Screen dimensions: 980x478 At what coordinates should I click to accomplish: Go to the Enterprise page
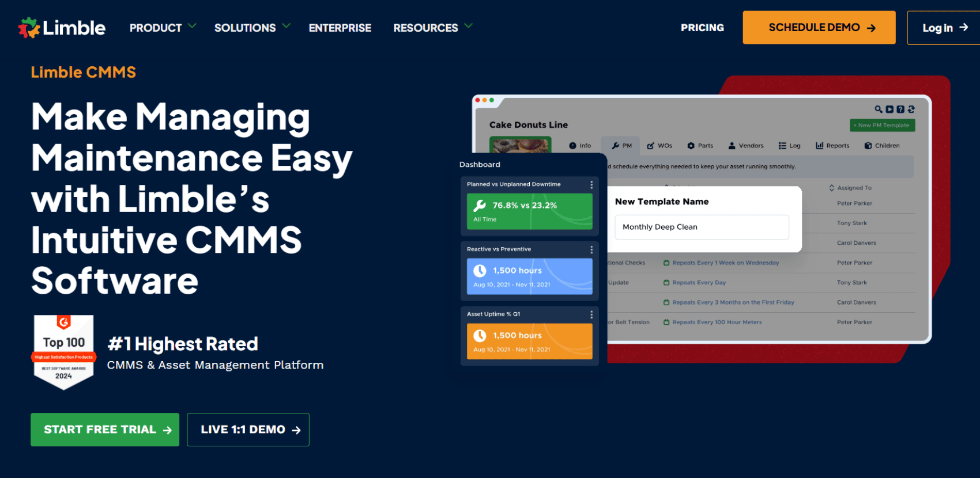[x=340, y=28]
